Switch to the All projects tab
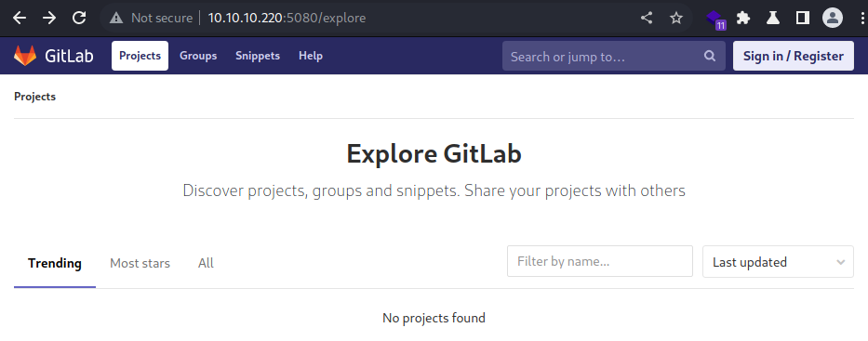This screenshot has width=868, height=341. [206, 263]
